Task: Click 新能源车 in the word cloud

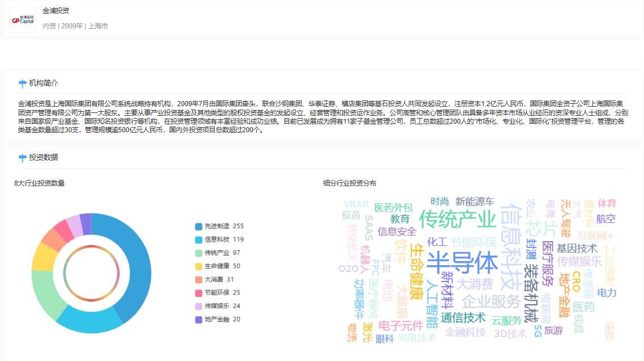Action: [474, 202]
